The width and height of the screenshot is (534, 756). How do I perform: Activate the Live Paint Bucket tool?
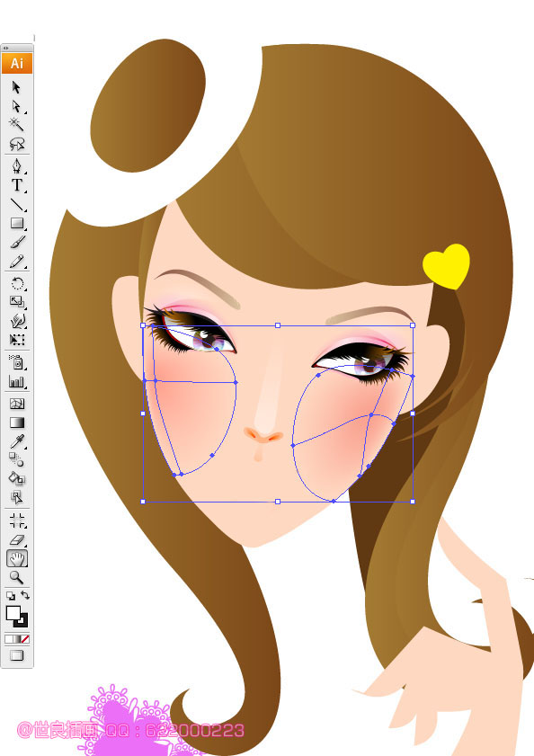click(x=16, y=478)
